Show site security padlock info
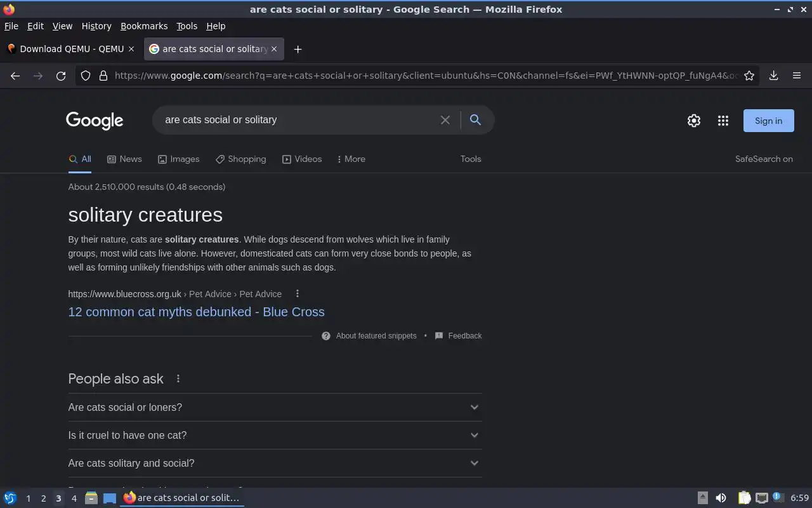This screenshot has height=508, width=812. coord(103,76)
